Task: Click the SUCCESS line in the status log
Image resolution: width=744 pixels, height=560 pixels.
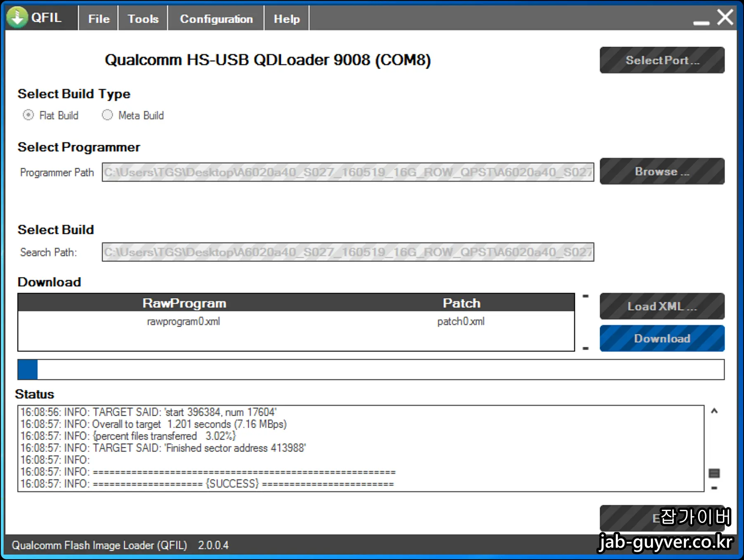Action: pos(207,483)
